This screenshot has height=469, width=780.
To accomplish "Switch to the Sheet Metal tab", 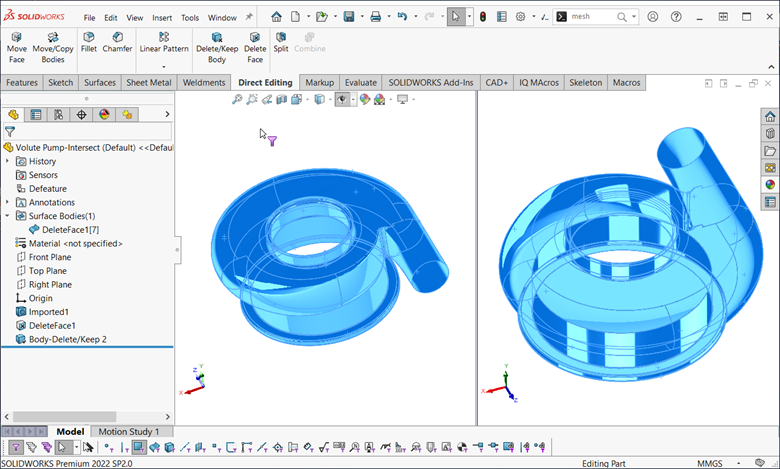I will pyautogui.click(x=149, y=83).
